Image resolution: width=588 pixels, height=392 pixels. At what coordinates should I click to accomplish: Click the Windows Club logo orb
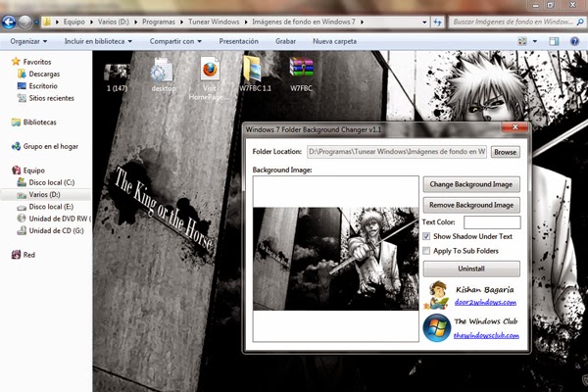pyautogui.click(x=437, y=328)
